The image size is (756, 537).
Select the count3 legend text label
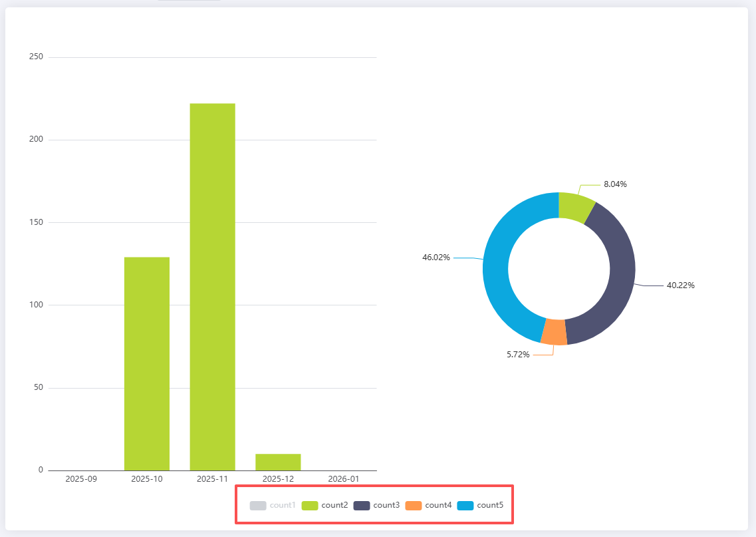(386, 506)
